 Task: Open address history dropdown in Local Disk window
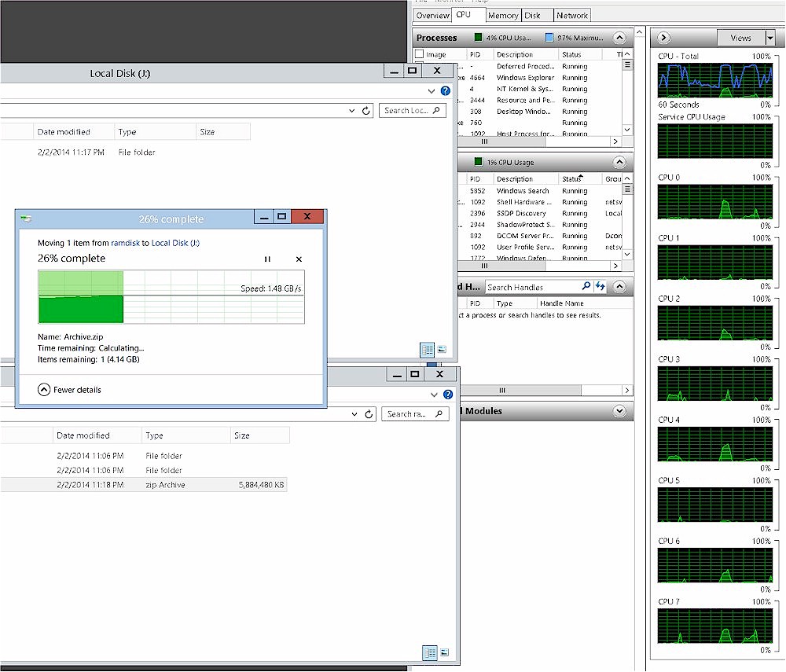[352, 111]
